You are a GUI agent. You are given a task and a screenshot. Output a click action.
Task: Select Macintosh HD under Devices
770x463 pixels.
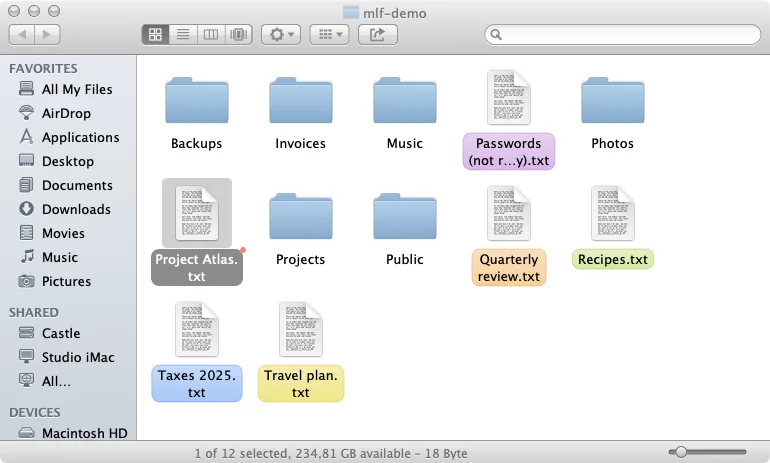pyautogui.click(x=68, y=433)
